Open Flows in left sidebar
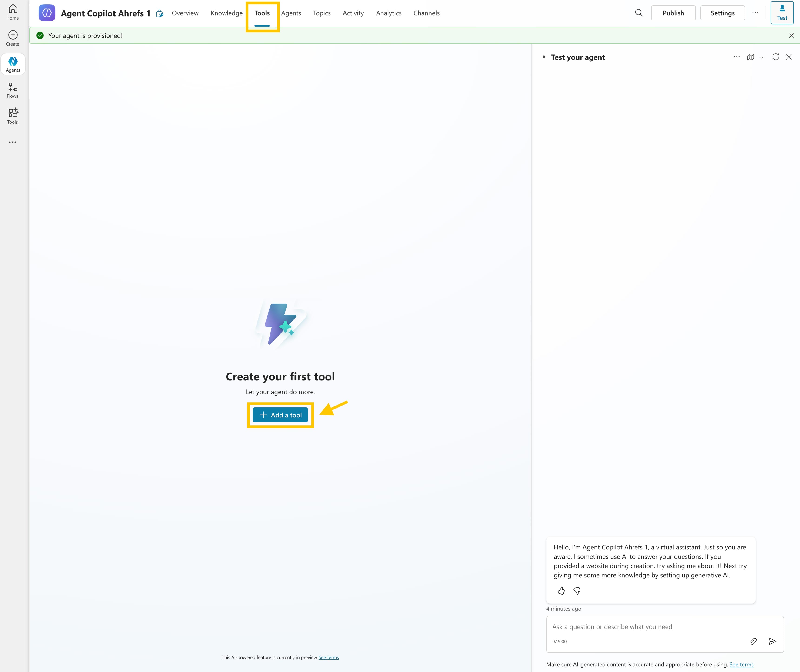Image resolution: width=800 pixels, height=672 pixels. click(x=13, y=90)
